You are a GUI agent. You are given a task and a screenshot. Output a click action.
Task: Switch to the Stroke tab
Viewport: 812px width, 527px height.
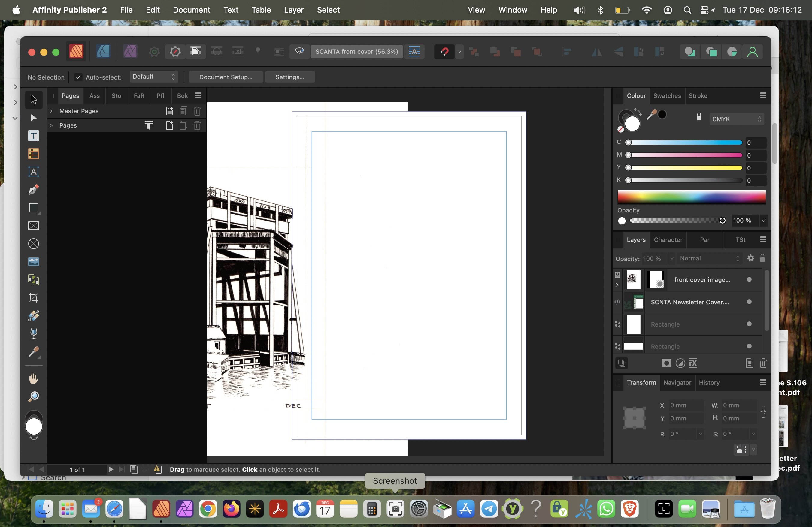[x=698, y=96]
